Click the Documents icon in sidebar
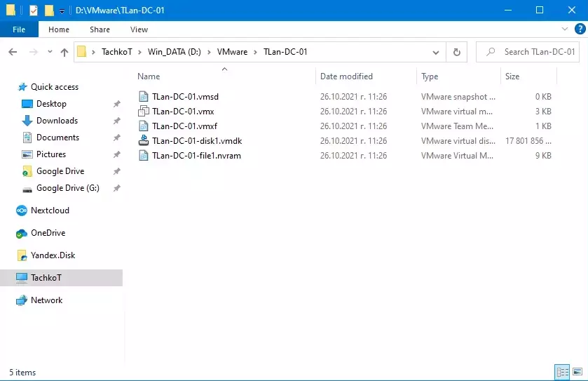 (x=27, y=138)
